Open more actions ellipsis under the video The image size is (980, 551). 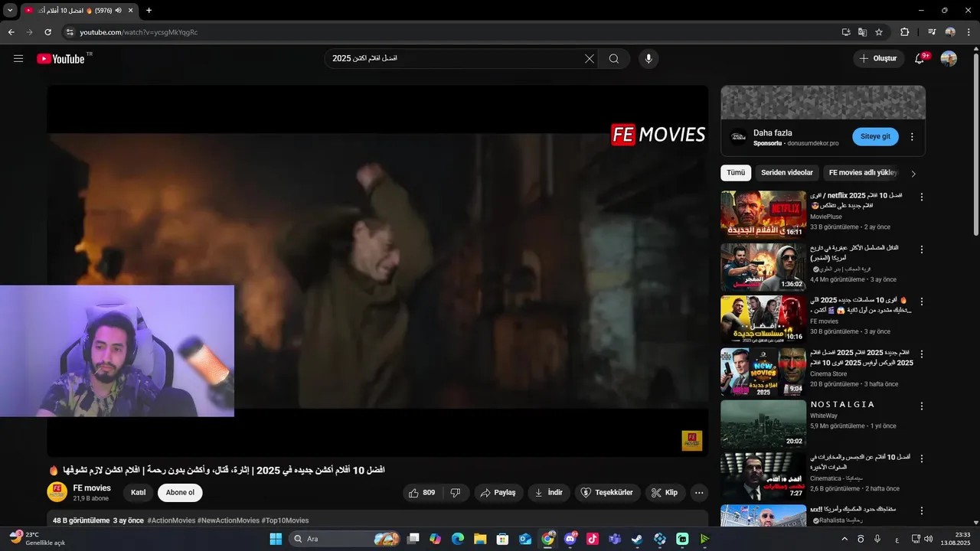pyautogui.click(x=699, y=493)
